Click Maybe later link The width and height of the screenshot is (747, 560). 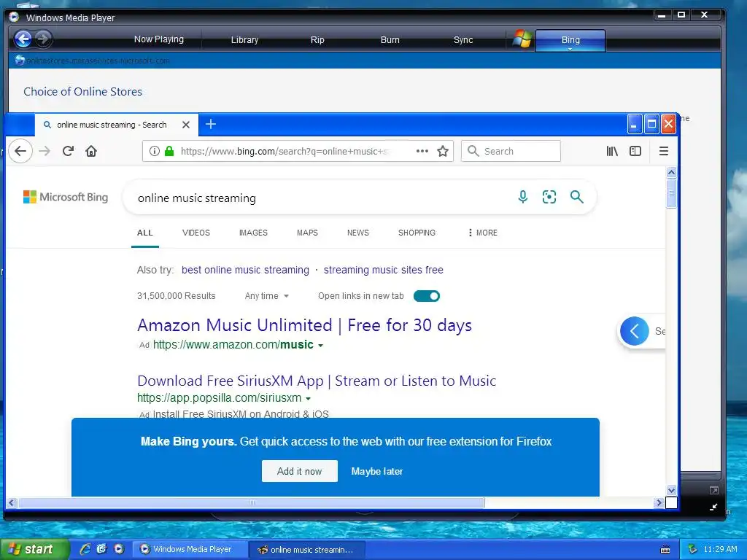click(377, 472)
